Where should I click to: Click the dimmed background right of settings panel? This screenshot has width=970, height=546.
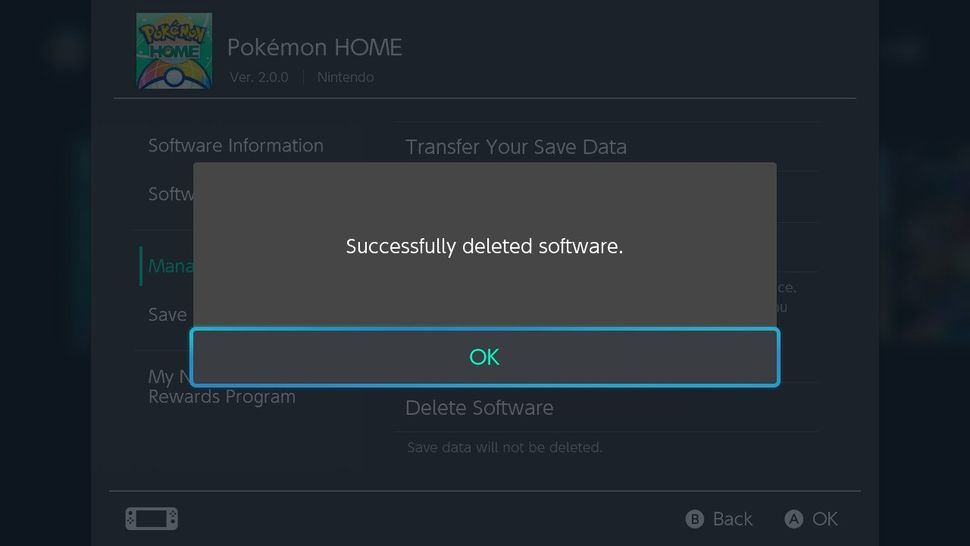[x=925, y=250]
